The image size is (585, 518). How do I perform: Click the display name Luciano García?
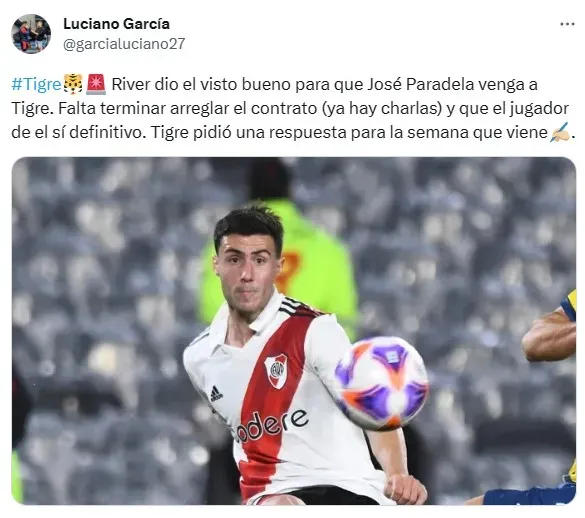[116, 24]
